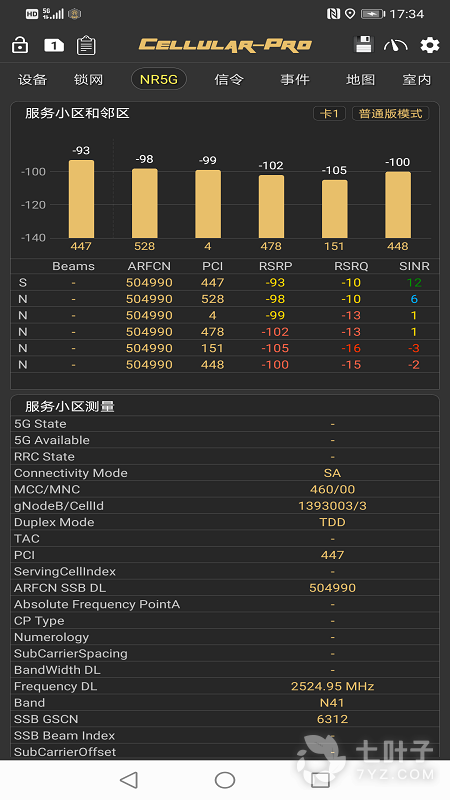Open the clipboard log icon
Screen dimensions: 450x800
click(x=86, y=45)
